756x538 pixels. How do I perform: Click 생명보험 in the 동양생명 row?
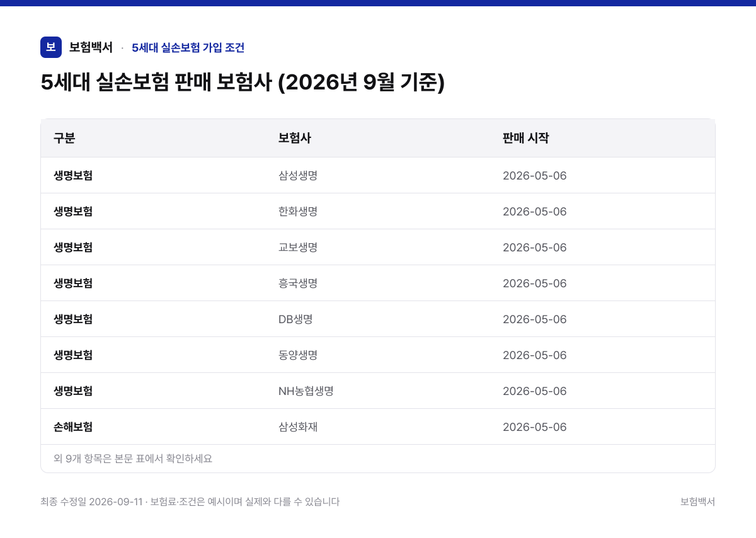tap(73, 355)
